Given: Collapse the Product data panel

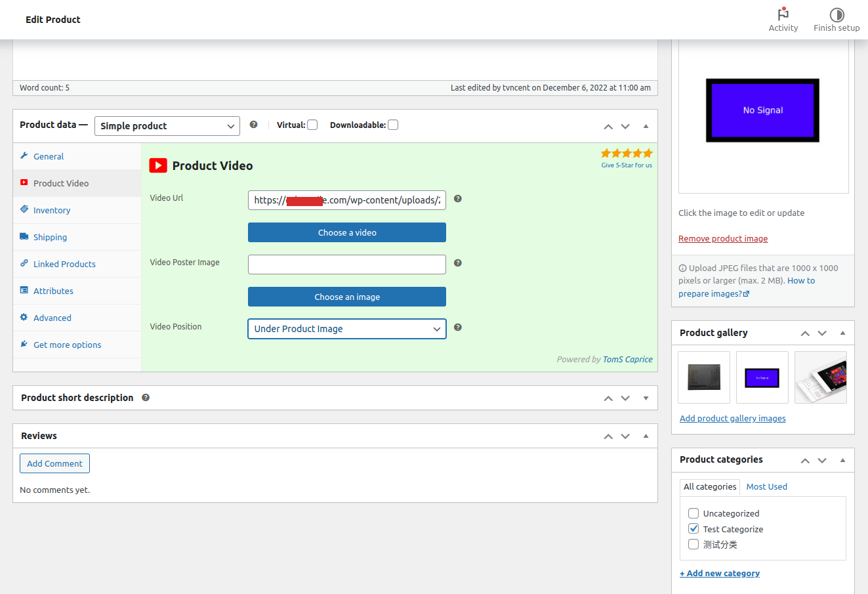Looking at the screenshot, I should point(646,126).
